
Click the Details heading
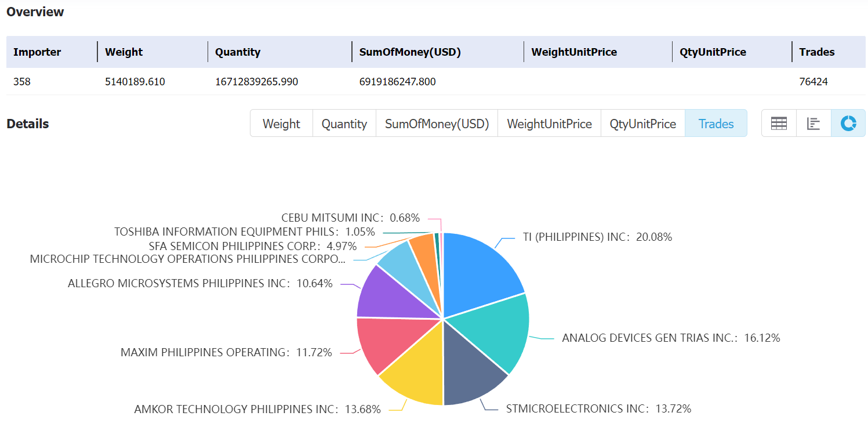(x=28, y=124)
